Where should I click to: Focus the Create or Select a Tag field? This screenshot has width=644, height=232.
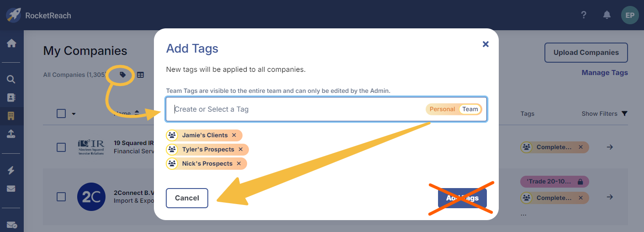(297, 109)
